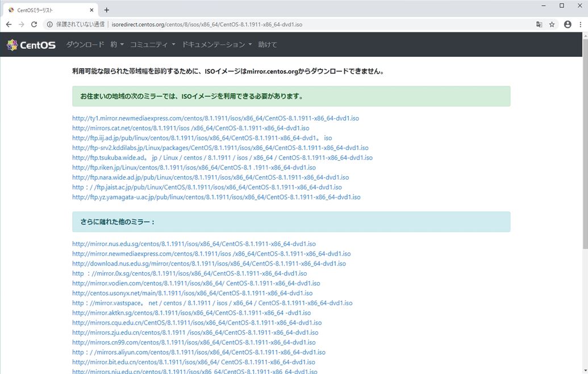The height and width of the screenshot is (374, 588).
Task: Click the さらに離れた他のミラー heading
Action: [x=291, y=222]
